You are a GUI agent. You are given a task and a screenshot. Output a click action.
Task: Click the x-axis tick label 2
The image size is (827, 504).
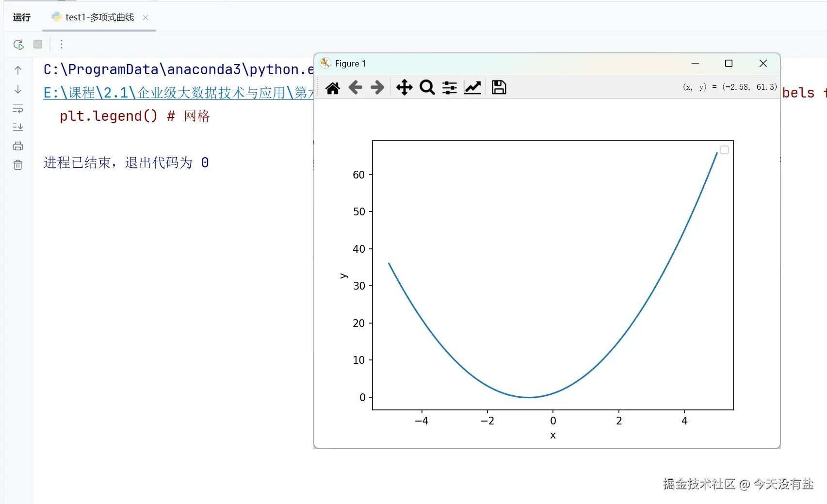[x=619, y=421]
